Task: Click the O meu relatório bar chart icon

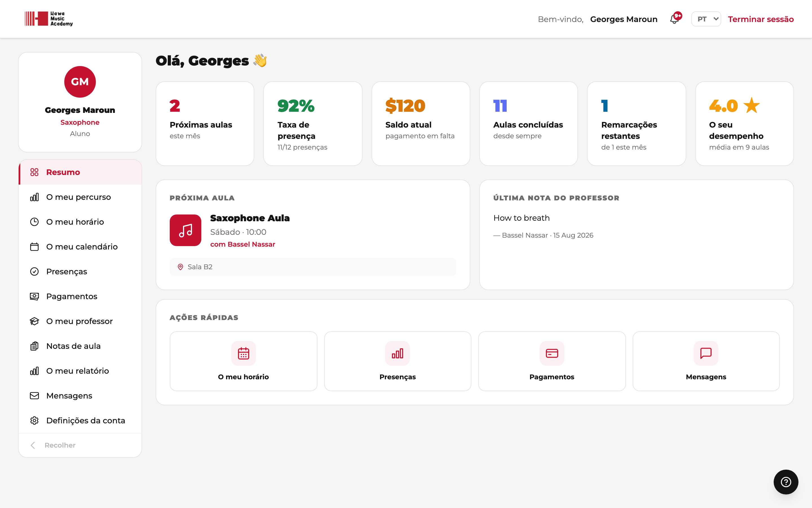Action: tap(34, 371)
